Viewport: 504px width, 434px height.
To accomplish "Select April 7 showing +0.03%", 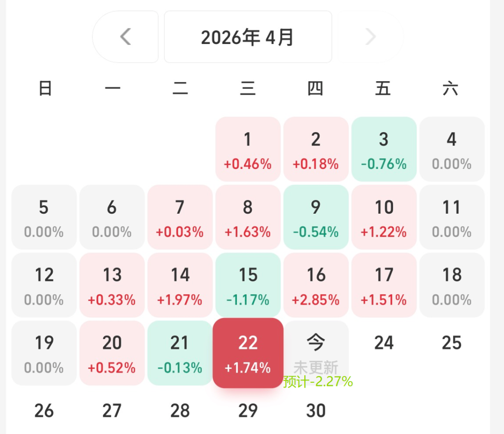I will (180, 217).
